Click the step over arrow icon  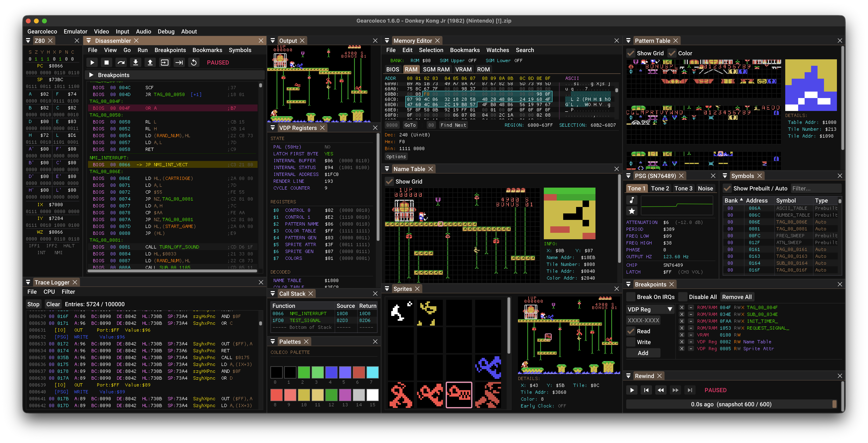121,63
